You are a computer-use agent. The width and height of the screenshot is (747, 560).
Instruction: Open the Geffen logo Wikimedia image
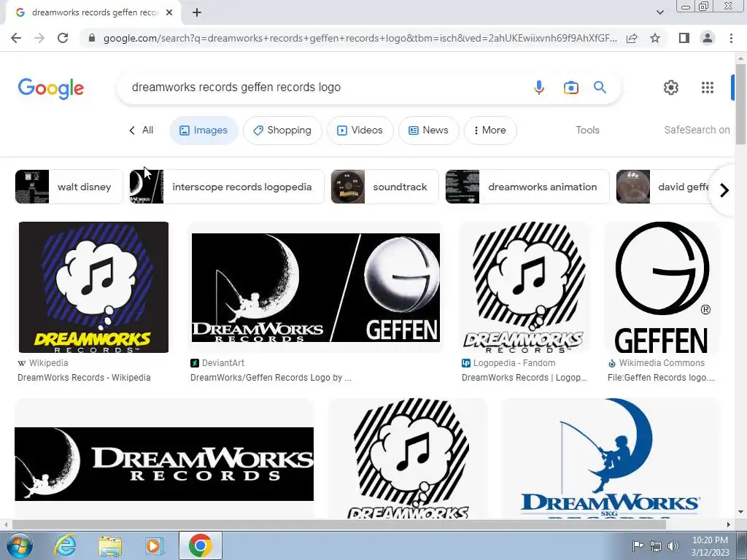click(x=662, y=287)
